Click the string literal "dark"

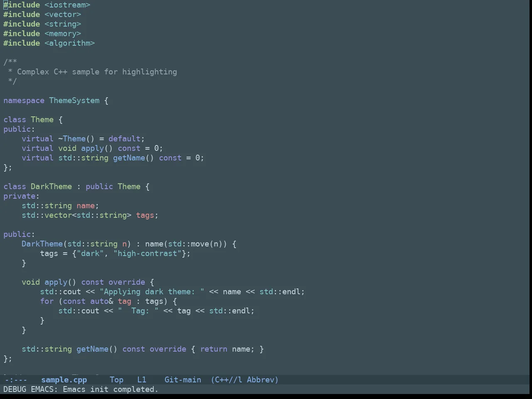click(90, 254)
